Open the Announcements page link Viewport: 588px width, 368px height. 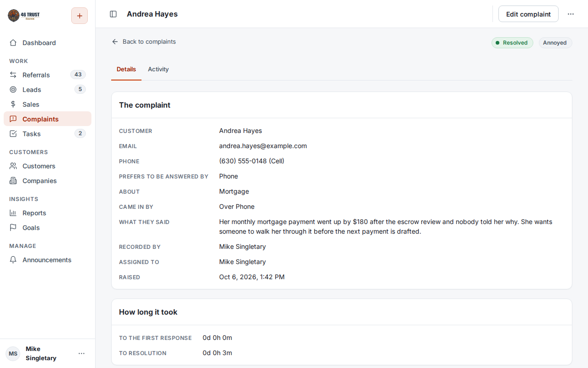click(48, 260)
